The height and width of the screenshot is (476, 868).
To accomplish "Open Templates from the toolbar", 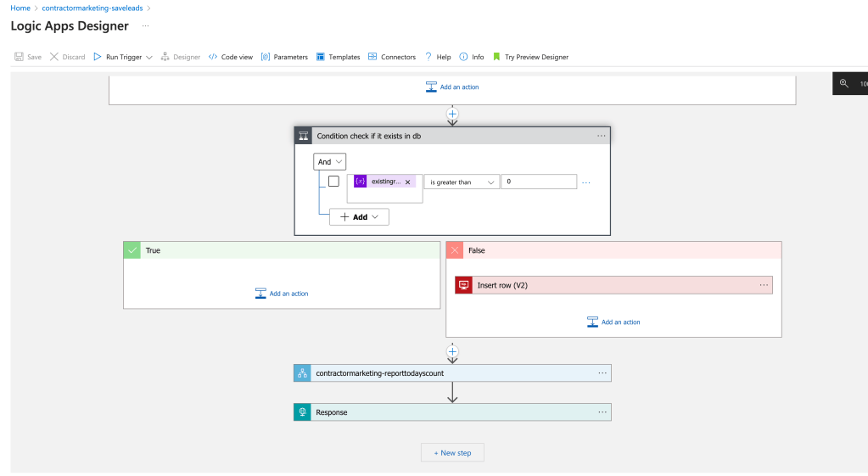I will [338, 57].
